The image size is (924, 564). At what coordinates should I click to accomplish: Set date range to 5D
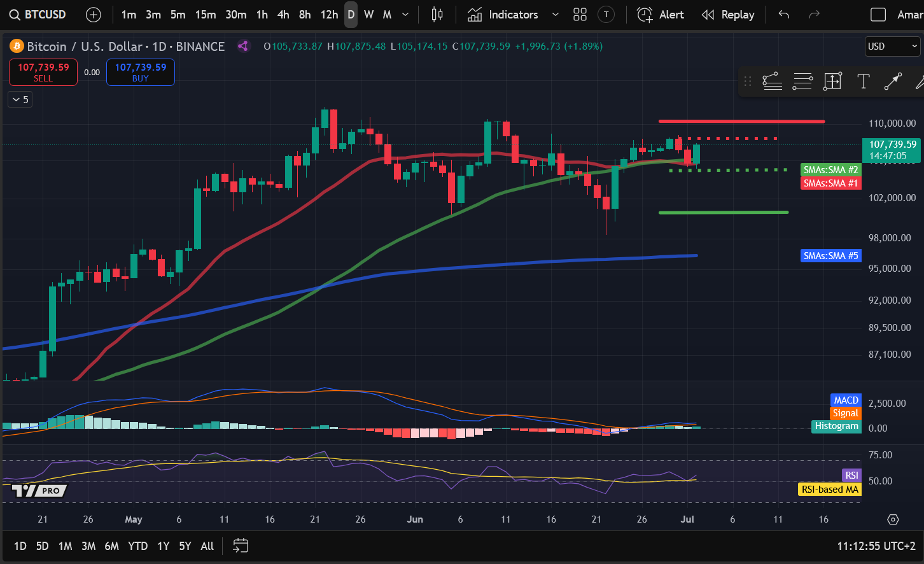click(42, 546)
